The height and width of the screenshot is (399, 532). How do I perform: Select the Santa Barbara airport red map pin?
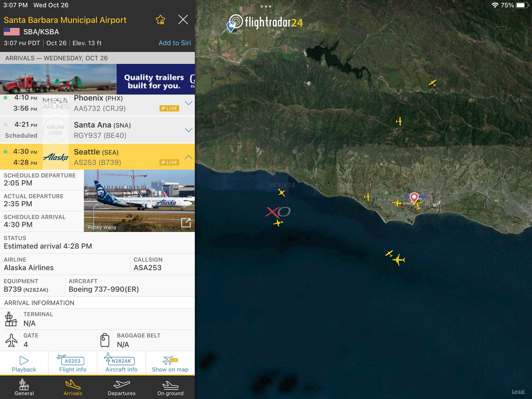click(414, 197)
